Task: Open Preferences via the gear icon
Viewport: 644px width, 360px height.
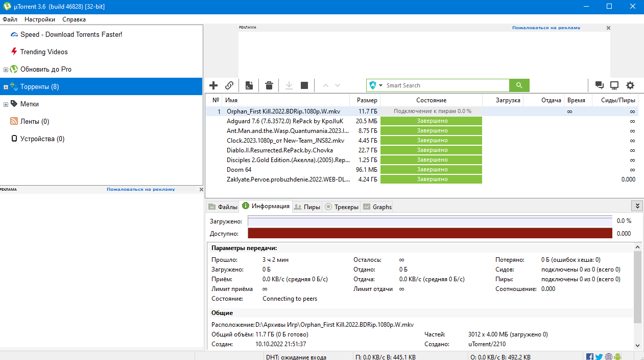Action: coord(630,85)
